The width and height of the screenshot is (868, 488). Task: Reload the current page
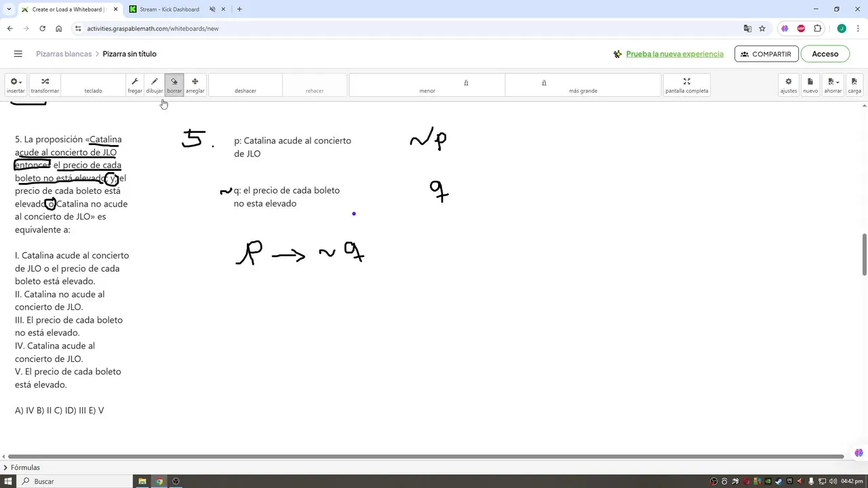42,28
